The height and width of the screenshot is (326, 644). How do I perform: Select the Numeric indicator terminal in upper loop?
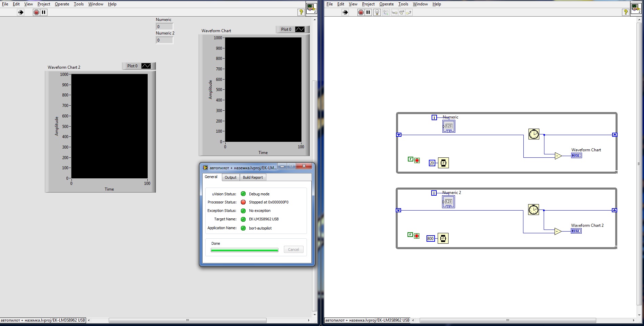449,126
